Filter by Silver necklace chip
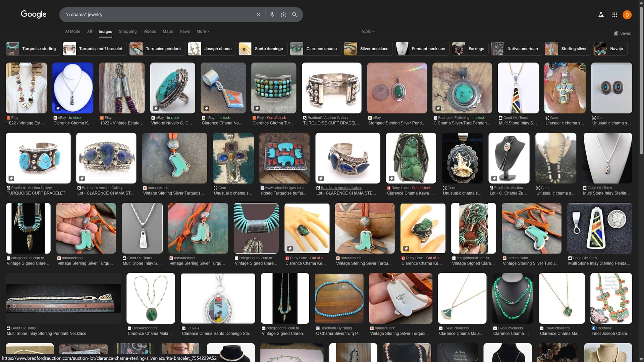This screenshot has height=362, width=644. pyautogui.click(x=368, y=49)
